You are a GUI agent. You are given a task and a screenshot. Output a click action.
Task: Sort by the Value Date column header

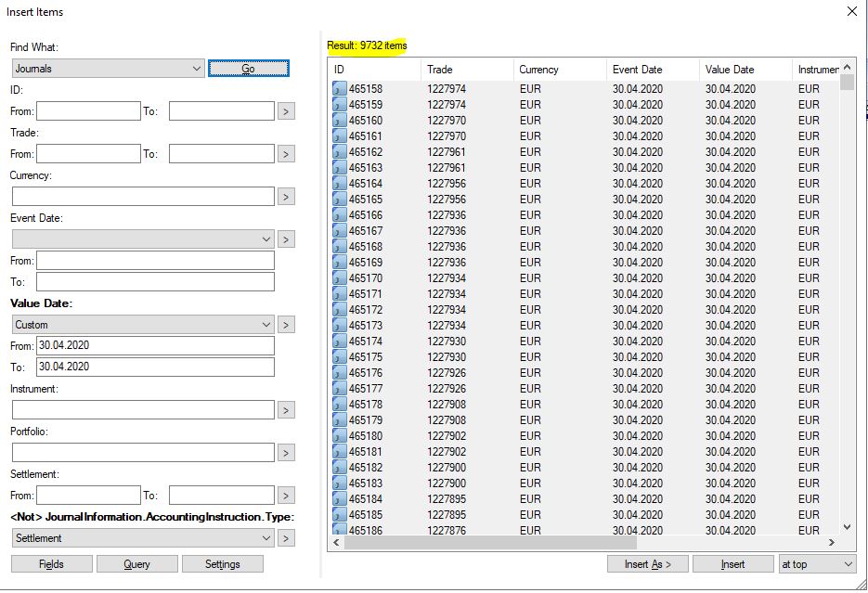[x=745, y=70]
